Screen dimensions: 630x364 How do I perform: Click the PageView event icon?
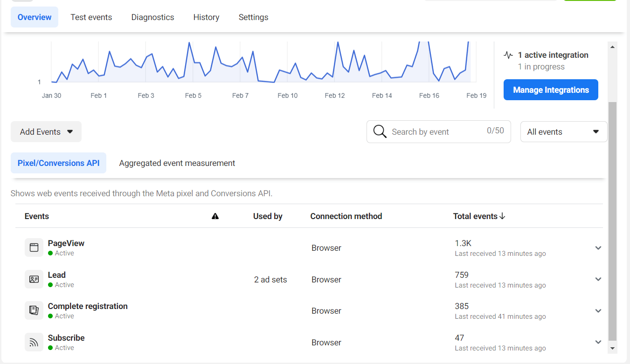click(x=34, y=247)
